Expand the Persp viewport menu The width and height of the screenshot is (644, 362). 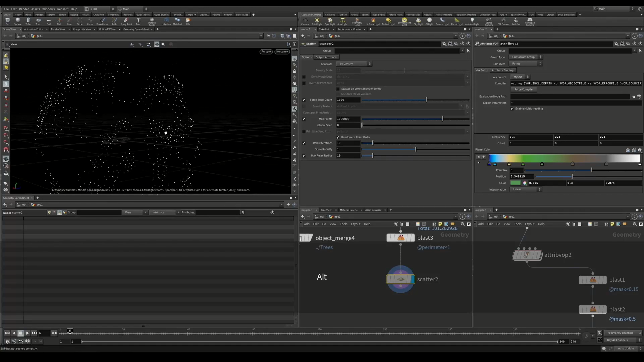(x=266, y=52)
